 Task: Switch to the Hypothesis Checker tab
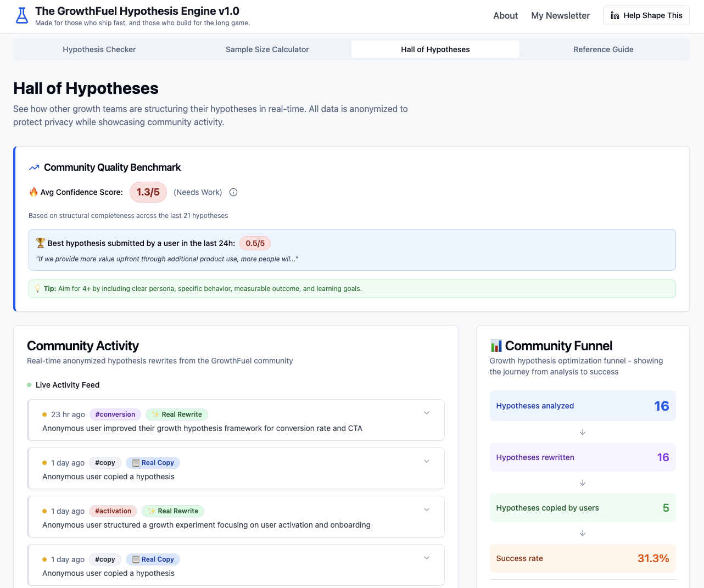99,49
